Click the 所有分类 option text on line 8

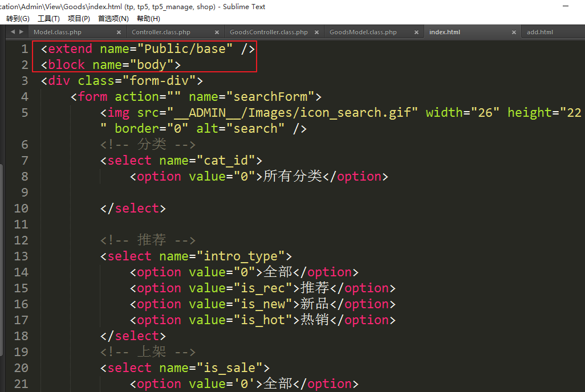292,177
